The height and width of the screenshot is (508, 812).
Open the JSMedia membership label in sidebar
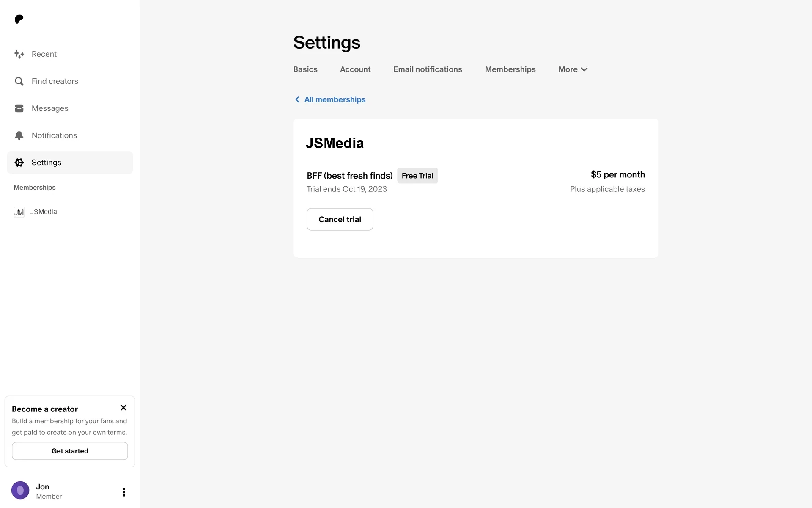click(44, 212)
